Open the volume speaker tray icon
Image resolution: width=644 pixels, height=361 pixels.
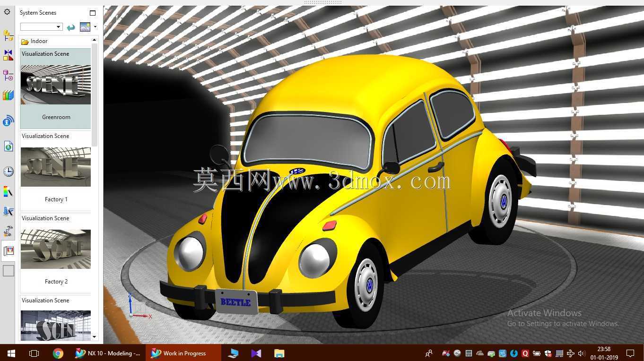coord(582,353)
